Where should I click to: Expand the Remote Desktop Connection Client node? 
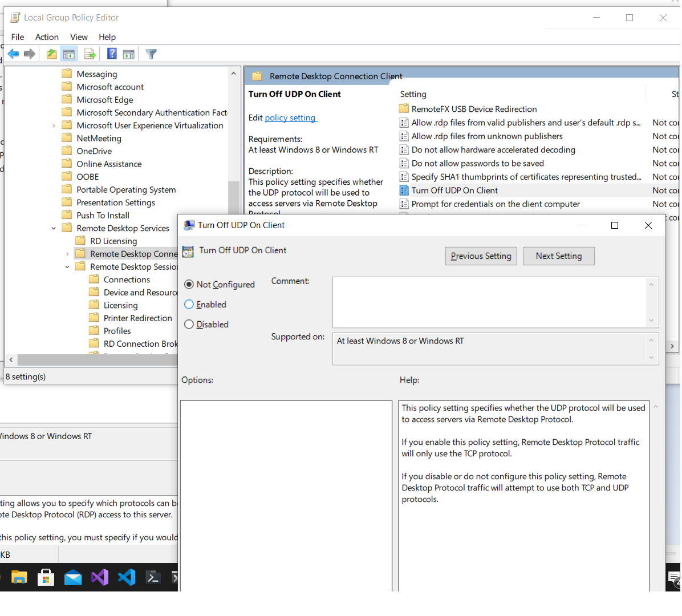tap(67, 254)
